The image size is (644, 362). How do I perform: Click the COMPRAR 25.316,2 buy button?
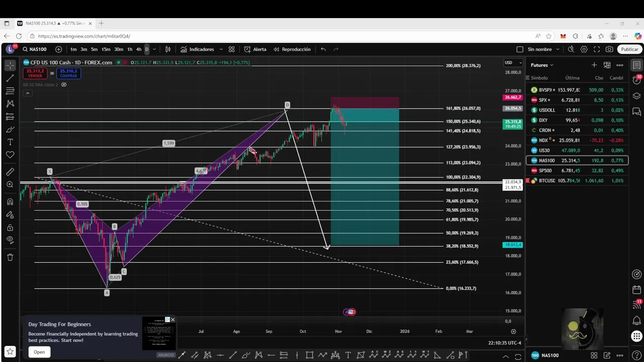point(68,73)
